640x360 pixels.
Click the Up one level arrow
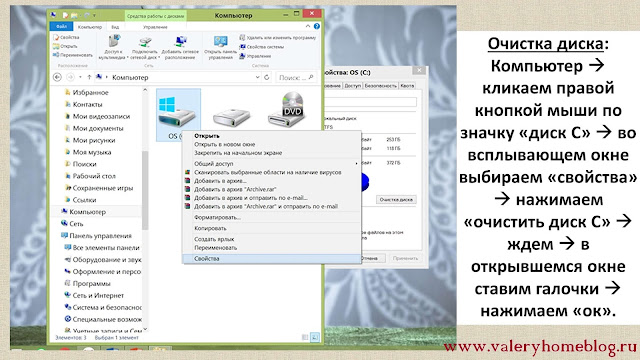(89, 77)
